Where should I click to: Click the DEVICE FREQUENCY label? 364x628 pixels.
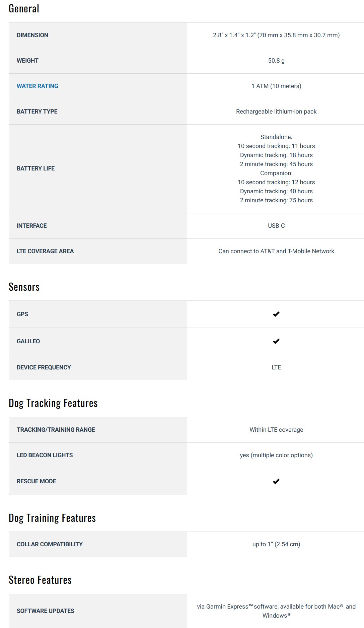[x=44, y=367]
